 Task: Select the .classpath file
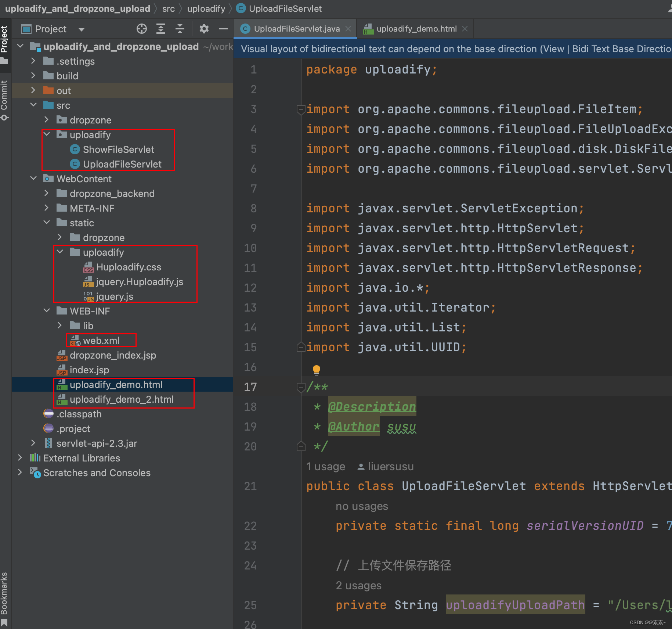[x=79, y=414]
